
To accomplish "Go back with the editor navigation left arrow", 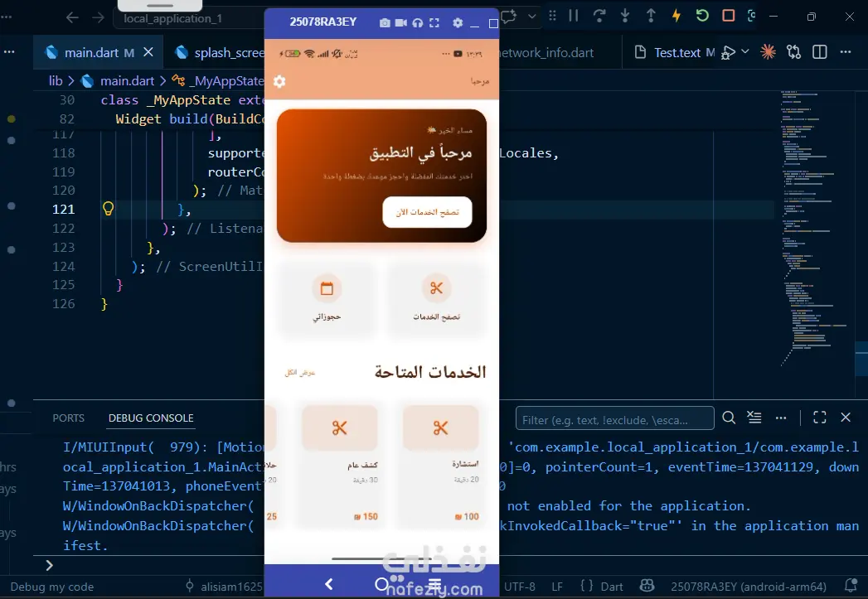I will click(72, 17).
